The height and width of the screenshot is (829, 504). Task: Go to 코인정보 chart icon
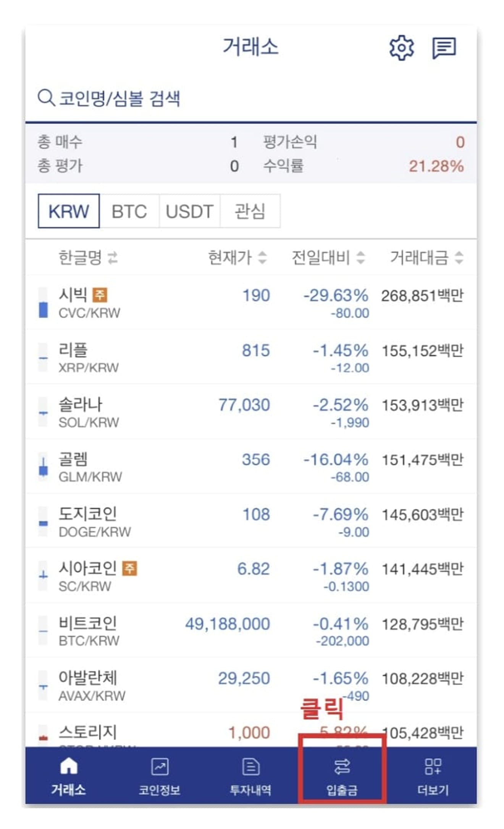[160, 766]
